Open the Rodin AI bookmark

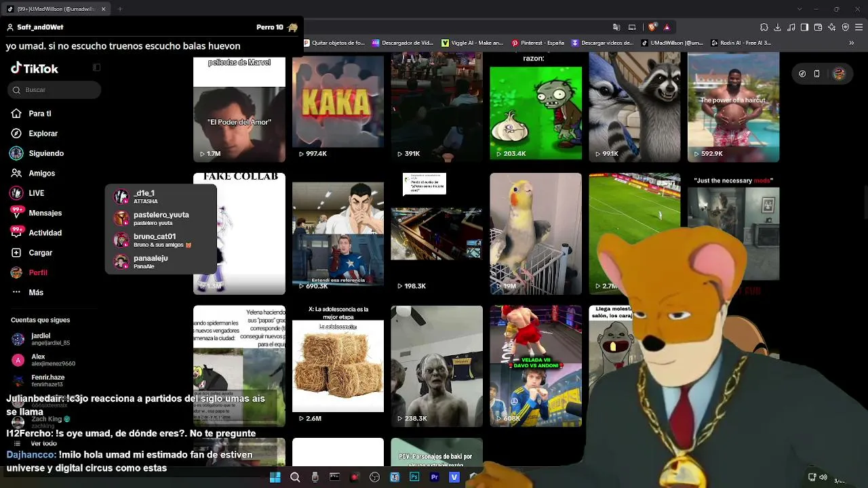pos(741,43)
